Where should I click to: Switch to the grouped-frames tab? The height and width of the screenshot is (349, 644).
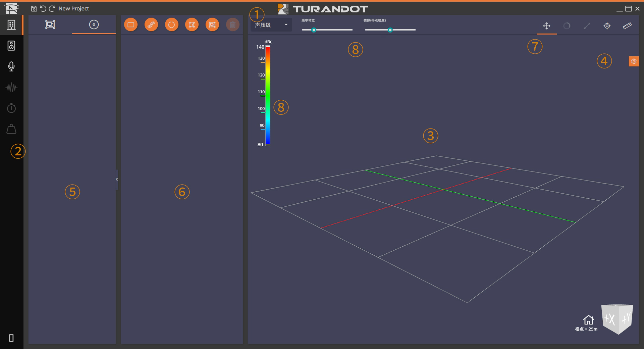pos(50,24)
